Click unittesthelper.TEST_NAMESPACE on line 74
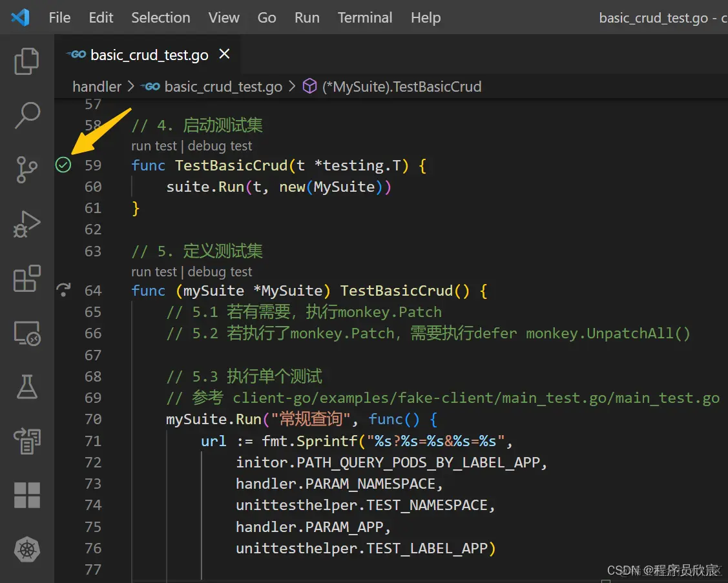This screenshot has width=728, height=583. [362, 505]
